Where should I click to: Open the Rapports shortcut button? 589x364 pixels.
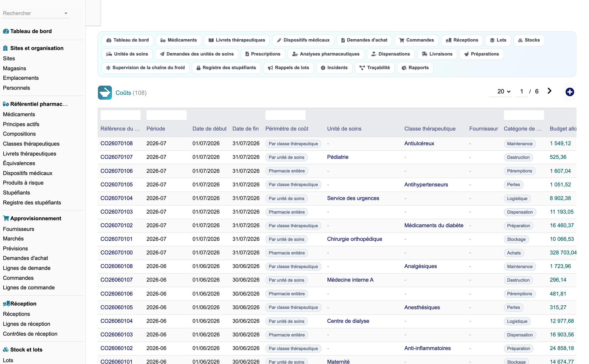[x=415, y=68]
